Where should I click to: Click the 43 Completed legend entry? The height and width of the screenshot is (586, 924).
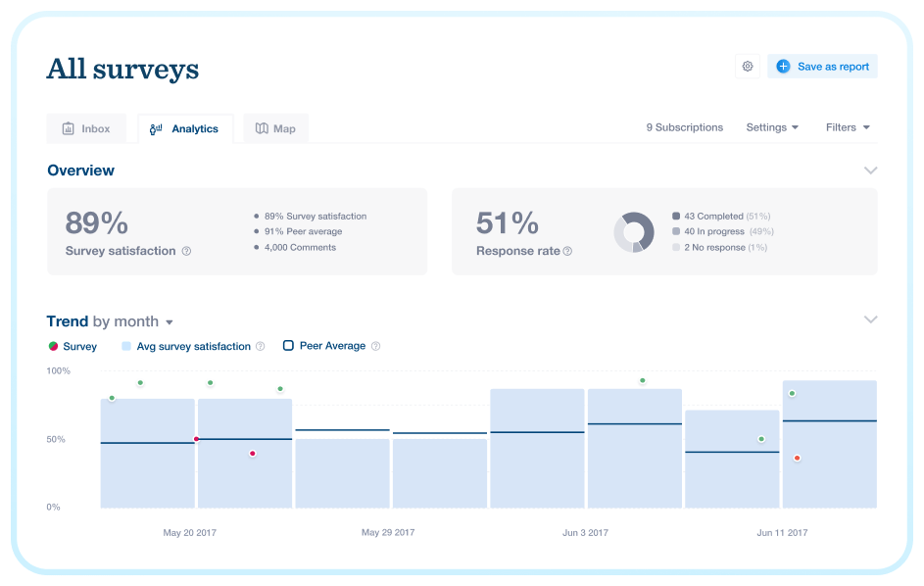(721, 217)
